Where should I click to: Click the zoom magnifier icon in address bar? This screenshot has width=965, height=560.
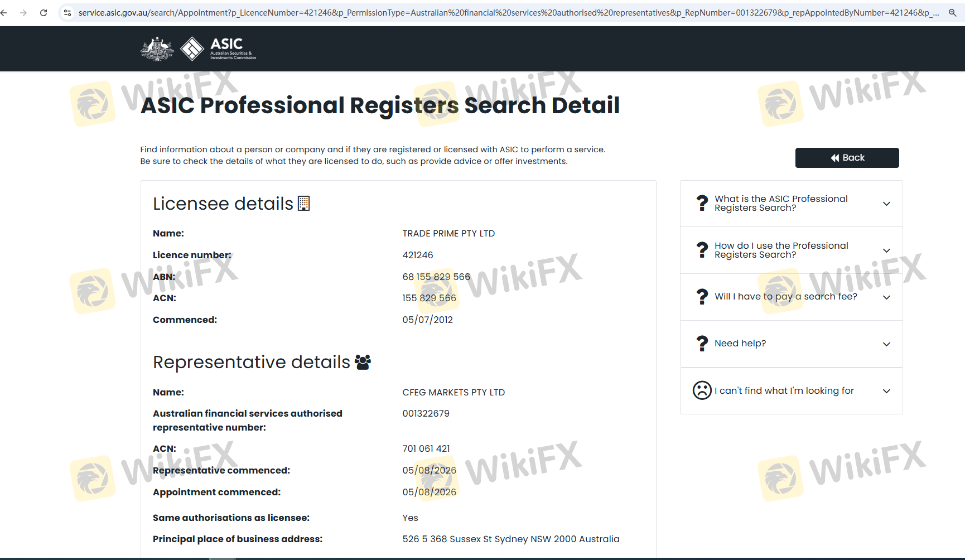pyautogui.click(x=952, y=12)
